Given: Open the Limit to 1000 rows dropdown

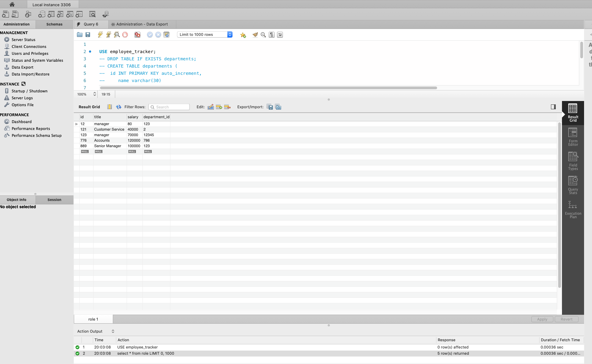Looking at the screenshot, I should tap(229, 34).
